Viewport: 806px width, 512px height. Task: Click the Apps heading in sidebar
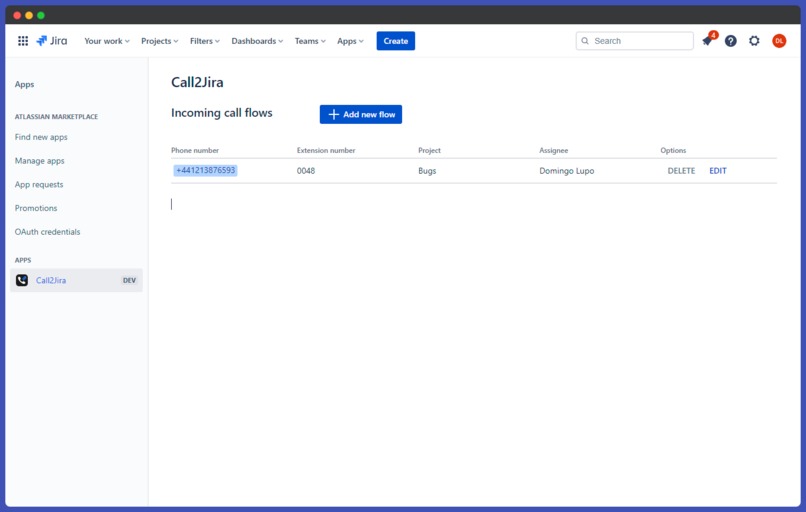tap(24, 84)
